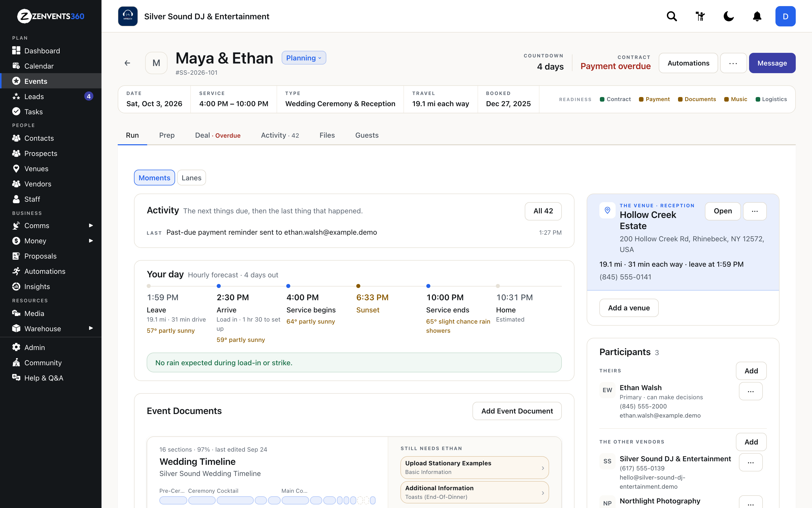This screenshot has height=508, width=812.
Task: Open Calendar from the sidebar
Action: coord(51,66)
